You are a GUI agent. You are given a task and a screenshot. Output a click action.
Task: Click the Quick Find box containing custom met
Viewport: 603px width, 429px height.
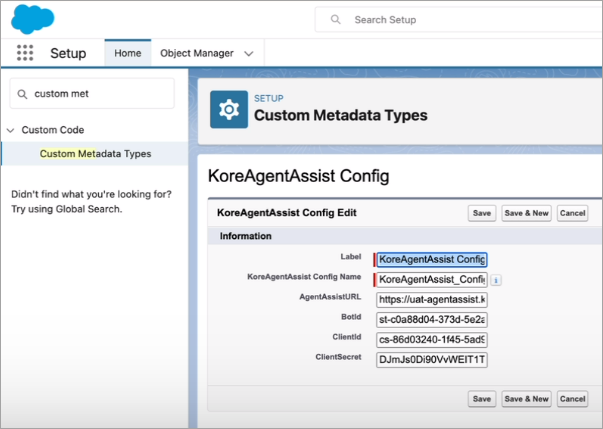[x=92, y=94]
